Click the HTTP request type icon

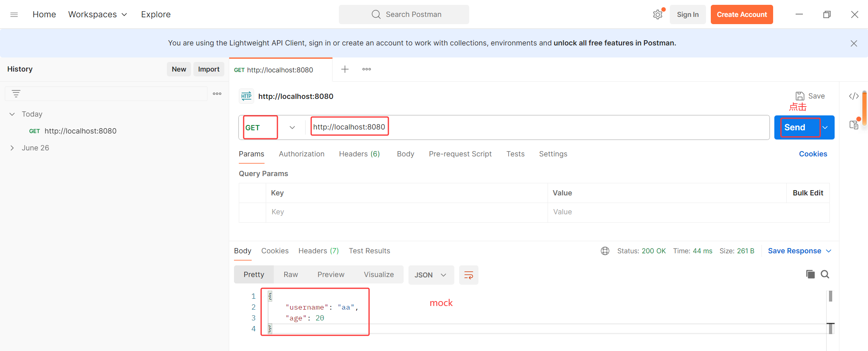click(x=246, y=96)
